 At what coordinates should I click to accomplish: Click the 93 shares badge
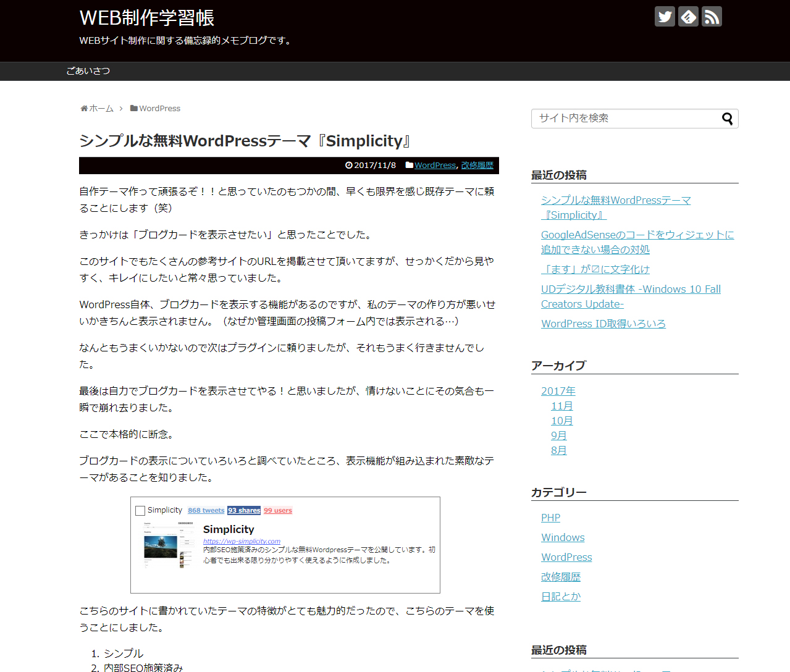click(x=244, y=511)
